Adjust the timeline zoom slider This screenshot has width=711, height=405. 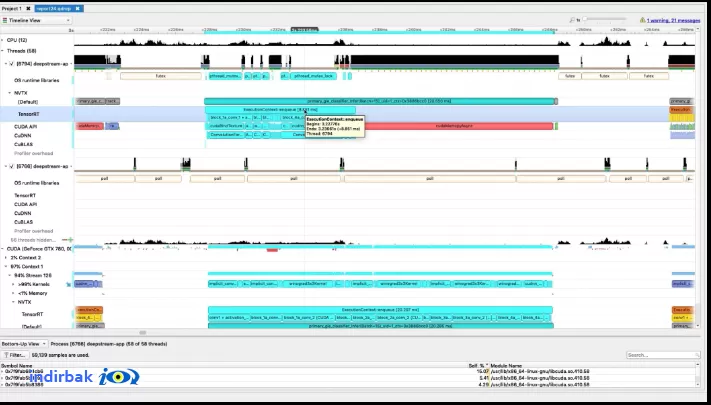click(604, 20)
